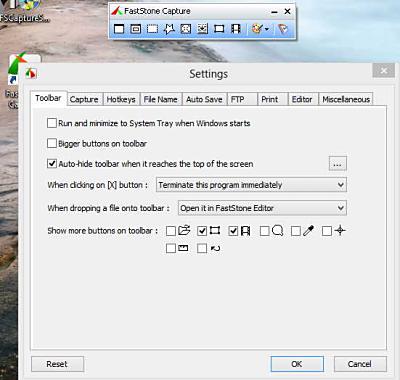Go to the Auto Save tab
Viewport: 400px width, 380px height.
204,99
